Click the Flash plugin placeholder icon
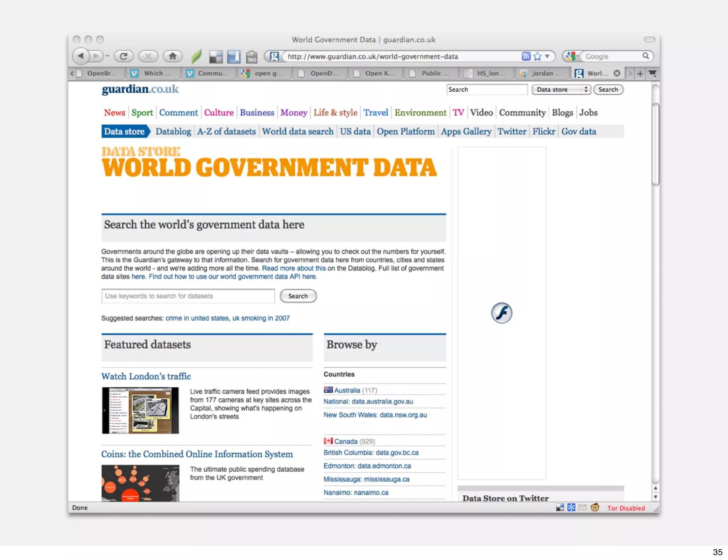Screen dimensions: 728x560 pyautogui.click(x=502, y=313)
